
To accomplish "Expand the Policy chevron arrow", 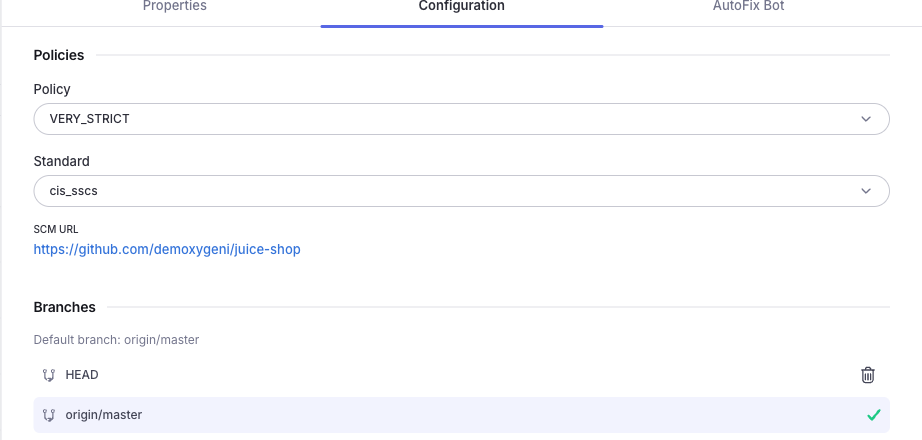I will pos(866,119).
